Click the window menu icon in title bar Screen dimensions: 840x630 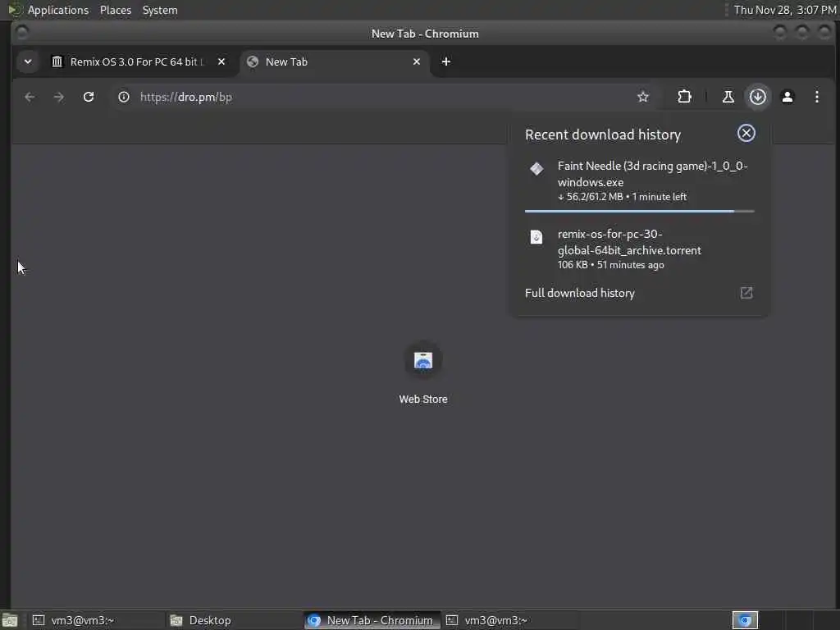click(x=22, y=33)
